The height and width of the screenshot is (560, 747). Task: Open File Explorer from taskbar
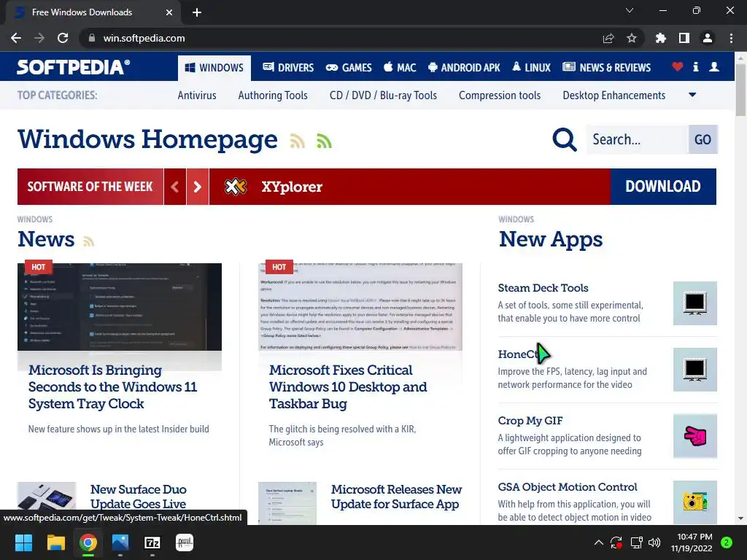click(55, 542)
